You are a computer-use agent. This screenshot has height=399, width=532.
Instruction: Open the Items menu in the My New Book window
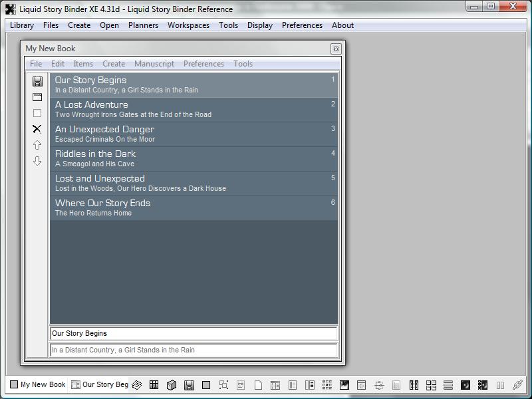click(83, 64)
